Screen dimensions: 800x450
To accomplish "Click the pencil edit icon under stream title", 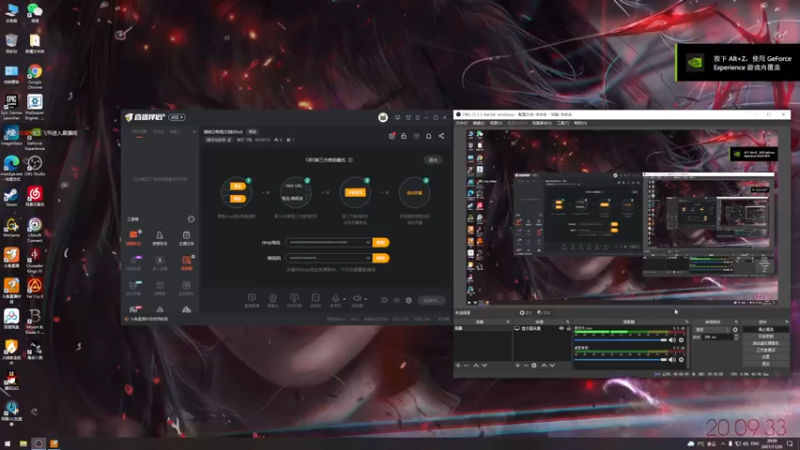I will [229, 140].
